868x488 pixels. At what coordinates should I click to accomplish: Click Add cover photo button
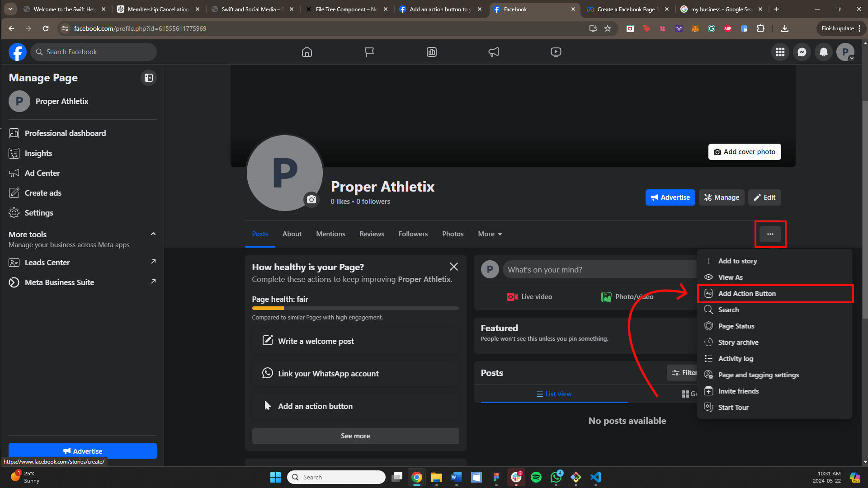744,152
